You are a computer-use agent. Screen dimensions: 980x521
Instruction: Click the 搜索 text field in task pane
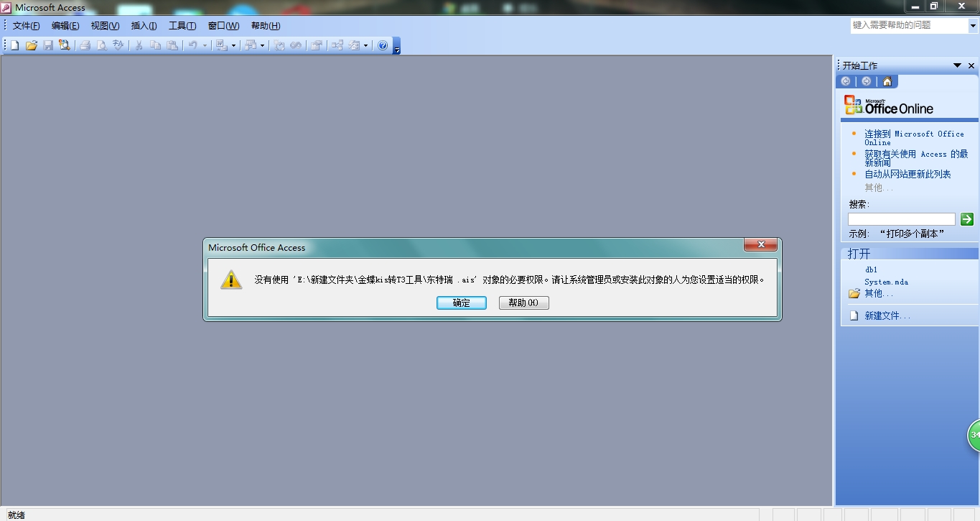click(902, 219)
